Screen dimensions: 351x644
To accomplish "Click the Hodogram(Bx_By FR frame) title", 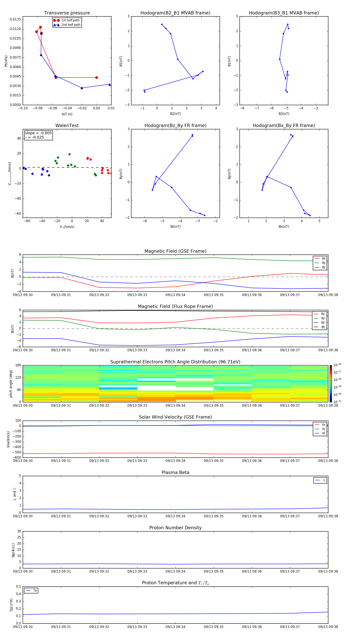I will [284, 125].
